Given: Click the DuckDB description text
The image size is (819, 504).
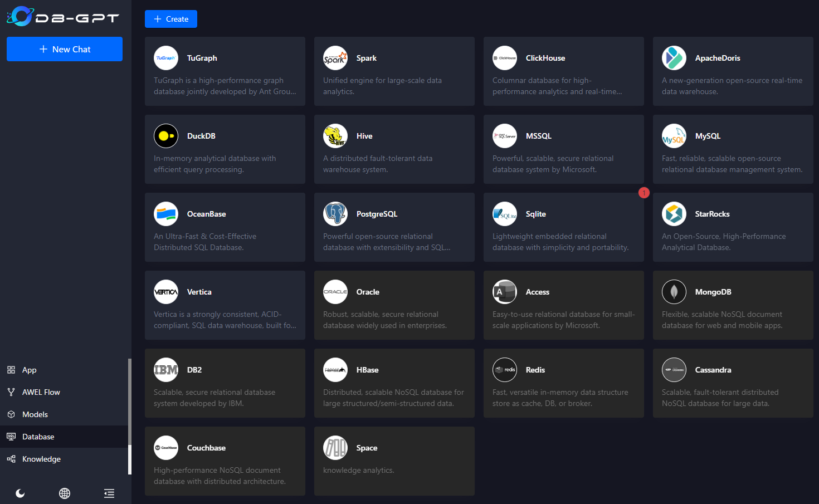Looking at the screenshot, I should click(x=215, y=164).
